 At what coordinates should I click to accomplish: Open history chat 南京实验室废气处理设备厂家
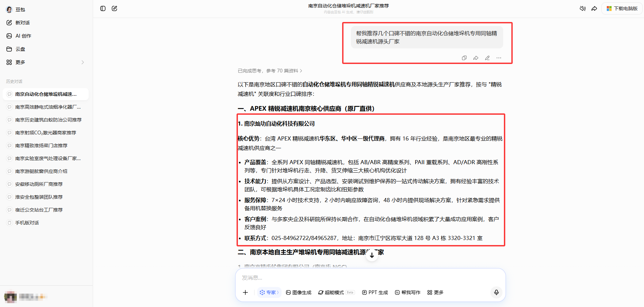(x=46, y=158)
